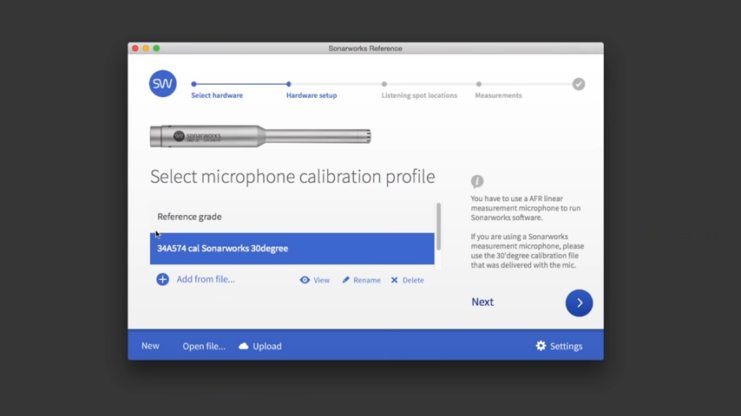Image resolution: width=741 pixels, height=416 pixels.
Task: Click the Upload label in the bottom bar
Action: pyautogui.click(x=267, y=346)
